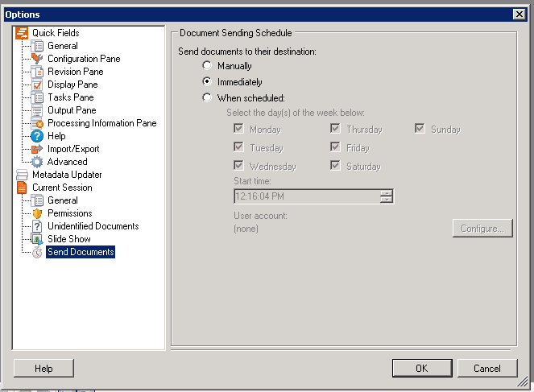Screen dimensions: 534x392
Task: Select the Slide Show tree item
Action: coord(69,239)
